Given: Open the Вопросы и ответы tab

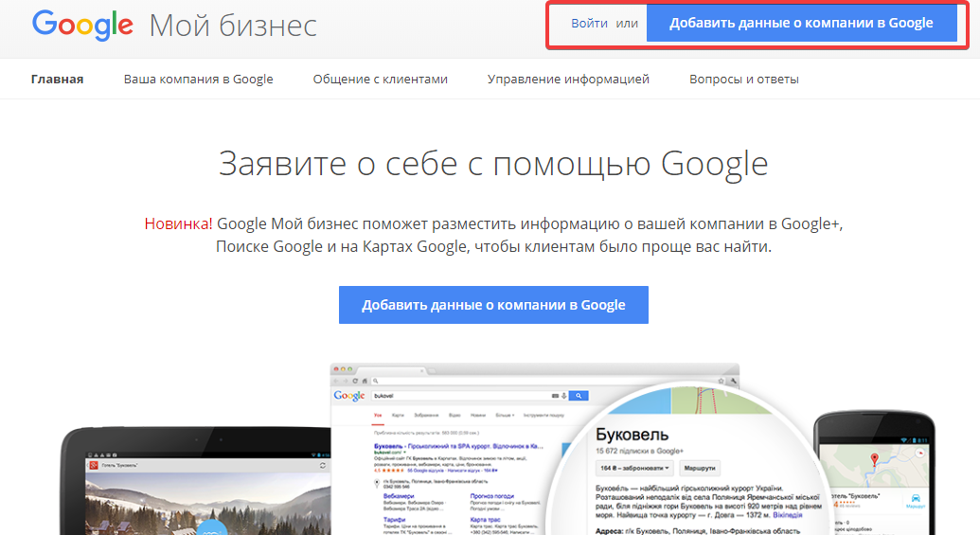Looking at the screenshot, I should 743,80.
